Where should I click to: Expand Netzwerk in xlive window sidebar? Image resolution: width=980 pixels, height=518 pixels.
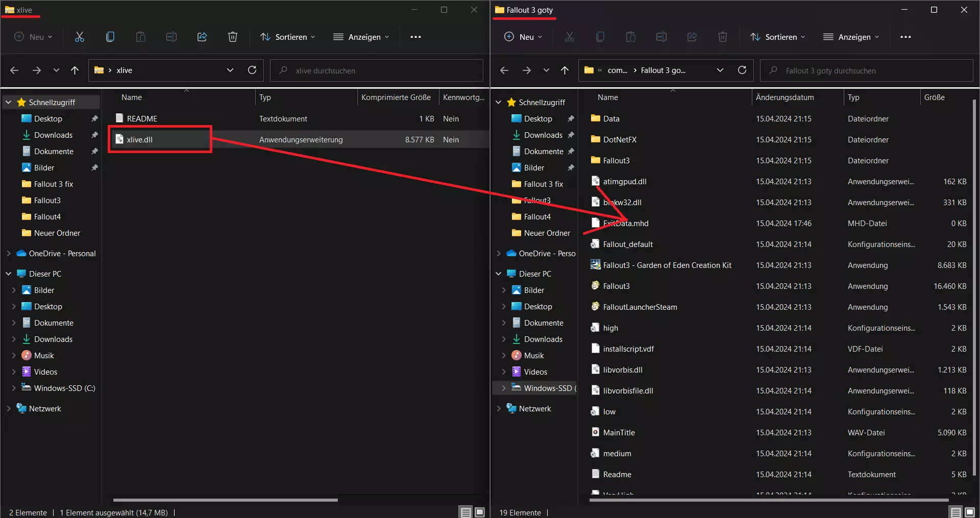click(9, 408)
